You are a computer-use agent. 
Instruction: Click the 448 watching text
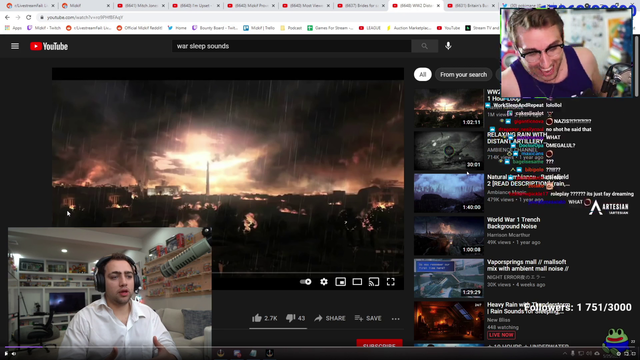tap(503, 327)
